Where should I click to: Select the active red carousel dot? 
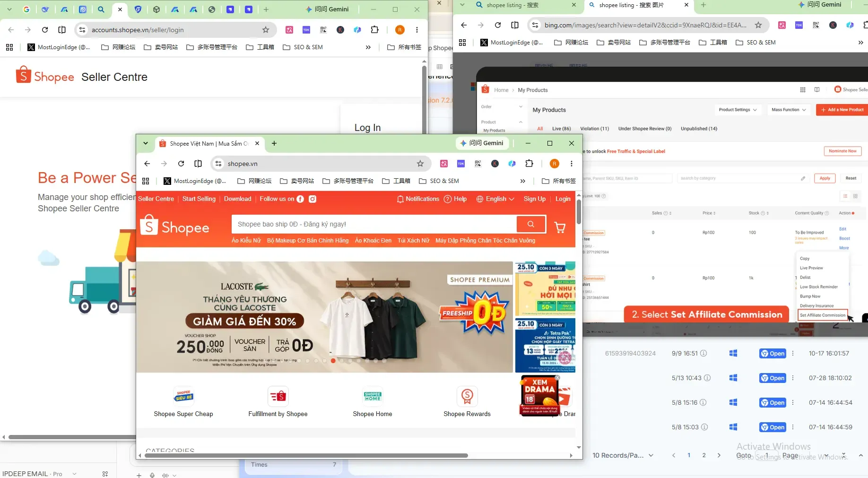[x=333, y=361]
